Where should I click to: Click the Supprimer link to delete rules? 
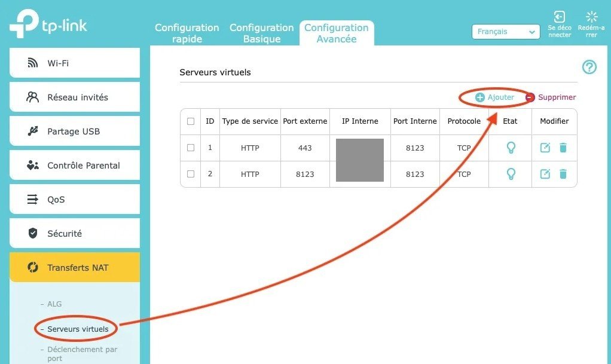[557, 97]
